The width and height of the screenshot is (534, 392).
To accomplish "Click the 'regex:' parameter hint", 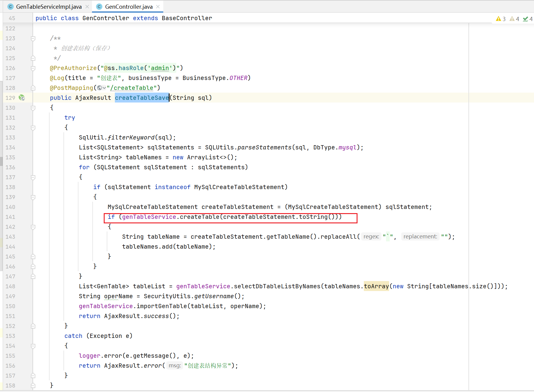I will (371, 237).
